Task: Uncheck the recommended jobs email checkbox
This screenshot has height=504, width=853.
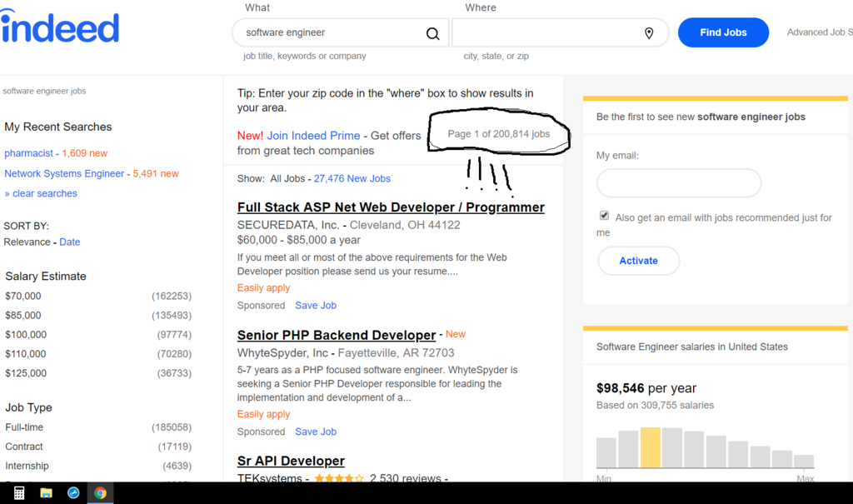Action: click(x=604, y=216)
